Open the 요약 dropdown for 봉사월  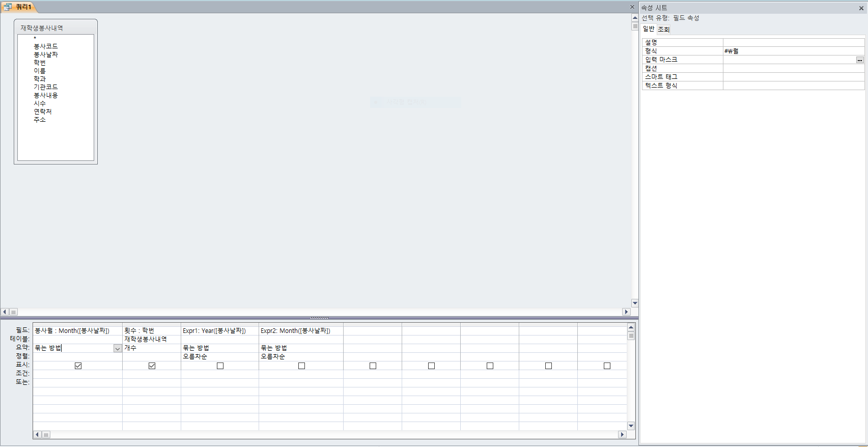click(x=118, y=348)
